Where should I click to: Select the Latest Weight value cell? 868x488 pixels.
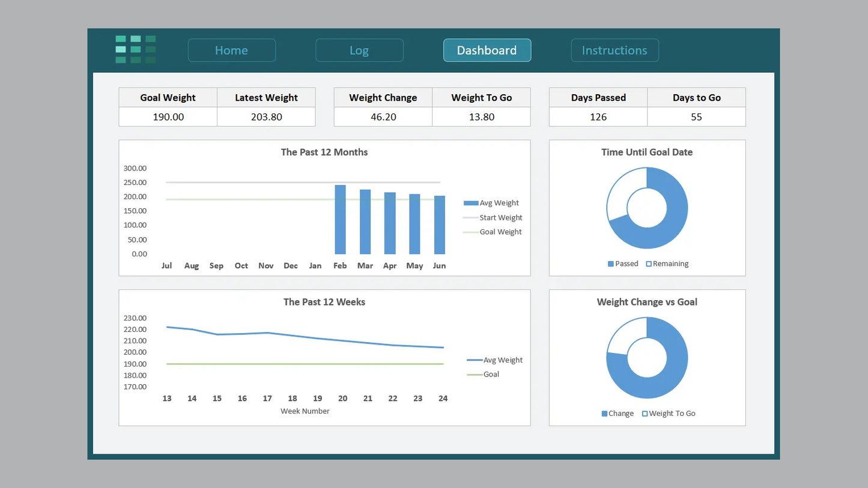click(x=266, y=117)
